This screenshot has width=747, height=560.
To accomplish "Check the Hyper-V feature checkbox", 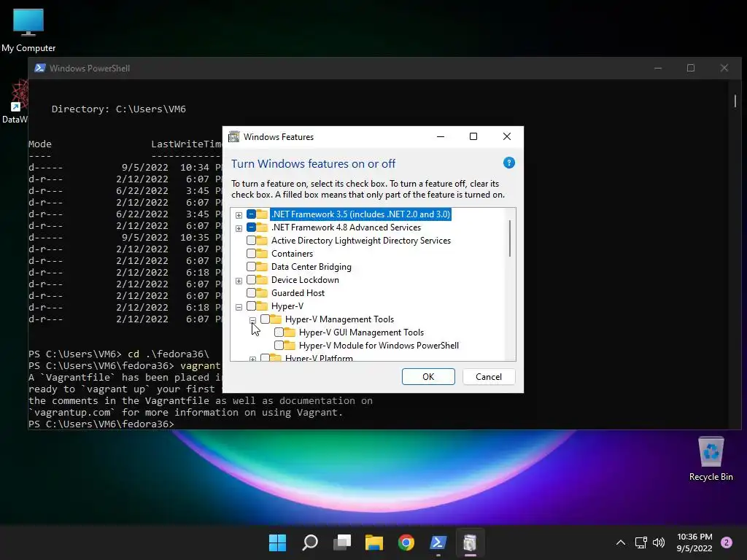I will [251, 306].
